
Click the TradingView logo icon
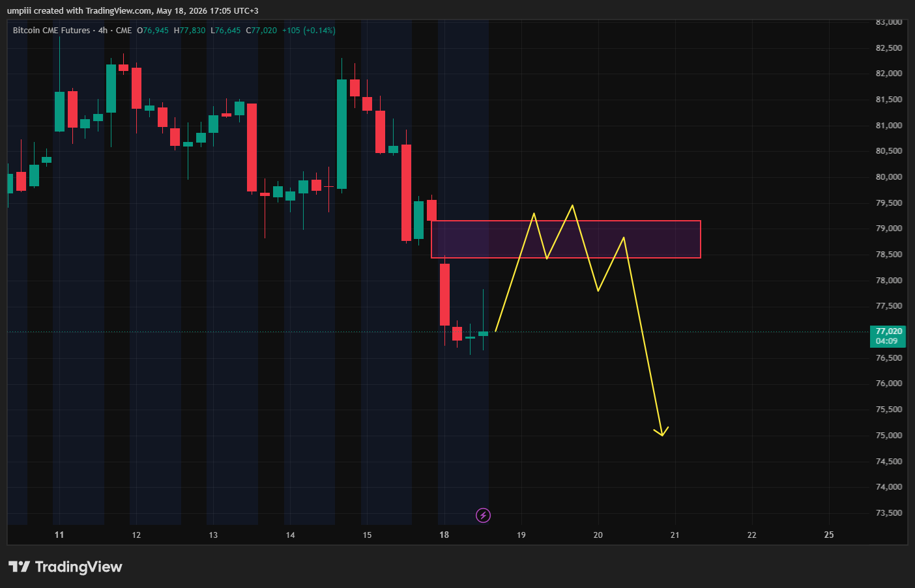[20, 567]
